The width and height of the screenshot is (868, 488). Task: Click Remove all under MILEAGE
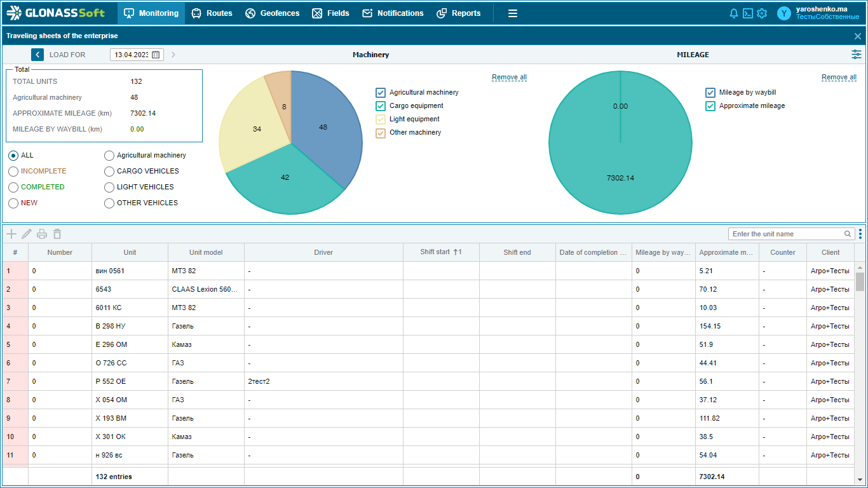tap(839, 78)
